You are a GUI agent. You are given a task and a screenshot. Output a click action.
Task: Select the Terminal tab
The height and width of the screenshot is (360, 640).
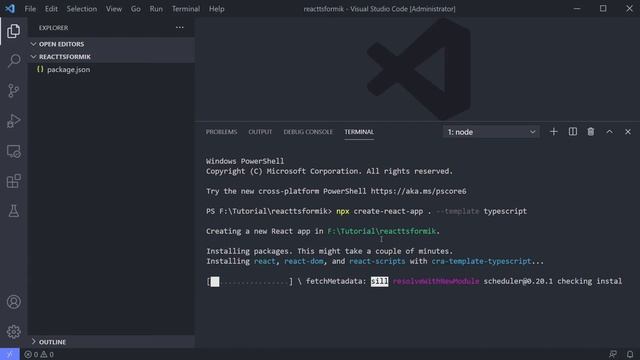[359, 132]
